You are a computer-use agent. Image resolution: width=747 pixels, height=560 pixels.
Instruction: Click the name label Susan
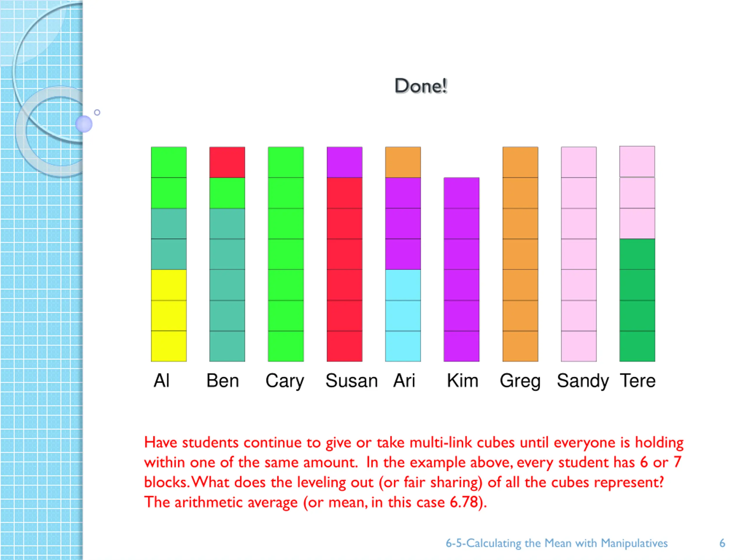(352, 380)
